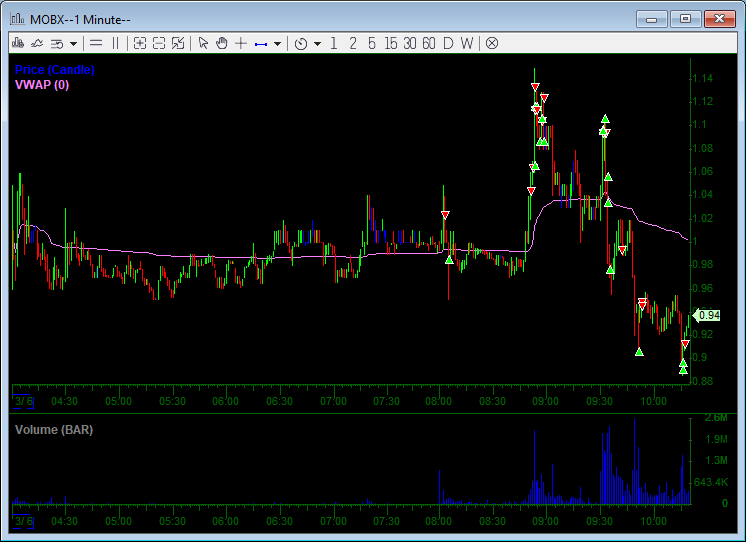Expand the line tool dropdown arrow
Viewport: 746px width, 542px height.
point(277,44)
